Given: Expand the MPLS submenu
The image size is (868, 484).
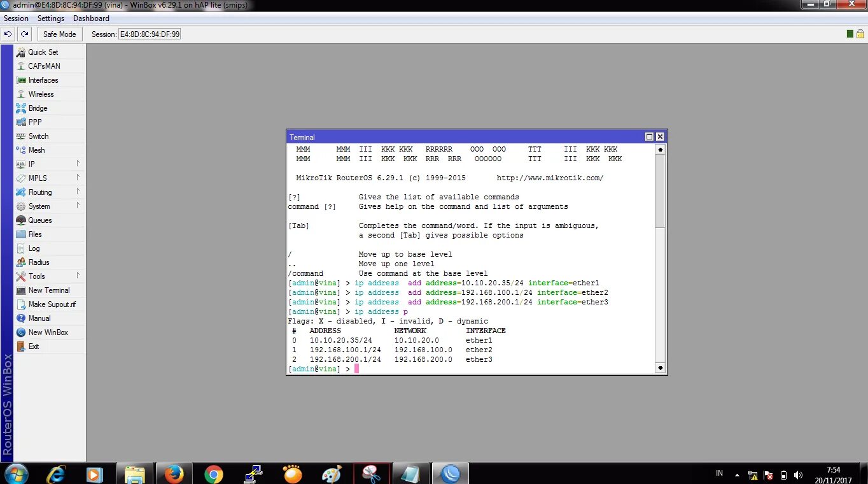Looking at the screenshot, I should 49,178.
